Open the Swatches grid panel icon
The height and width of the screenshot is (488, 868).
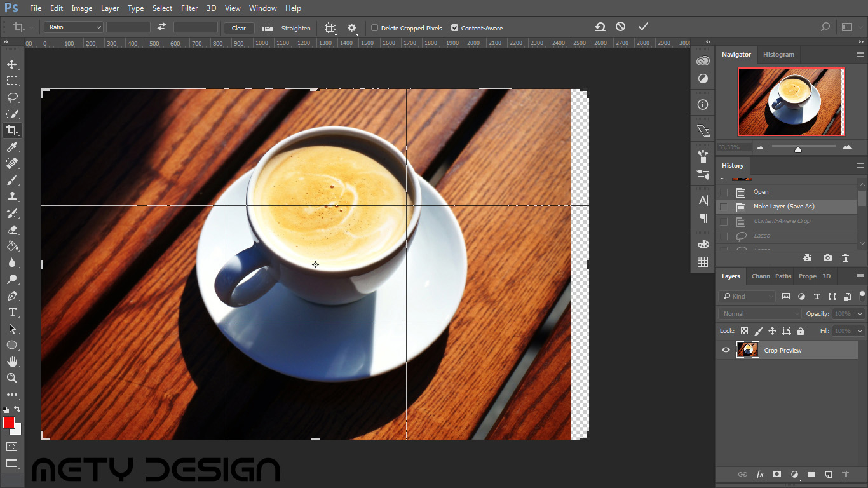(x=703, y=262)
